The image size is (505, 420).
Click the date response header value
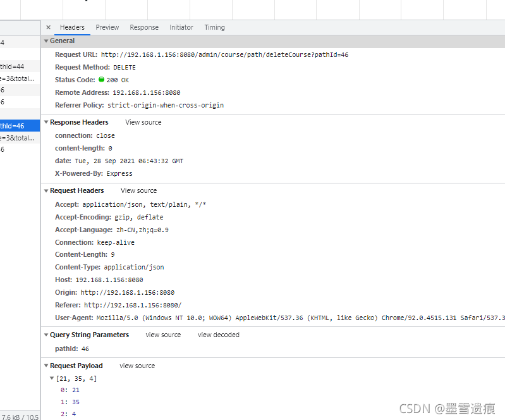(x=129, y=161)
